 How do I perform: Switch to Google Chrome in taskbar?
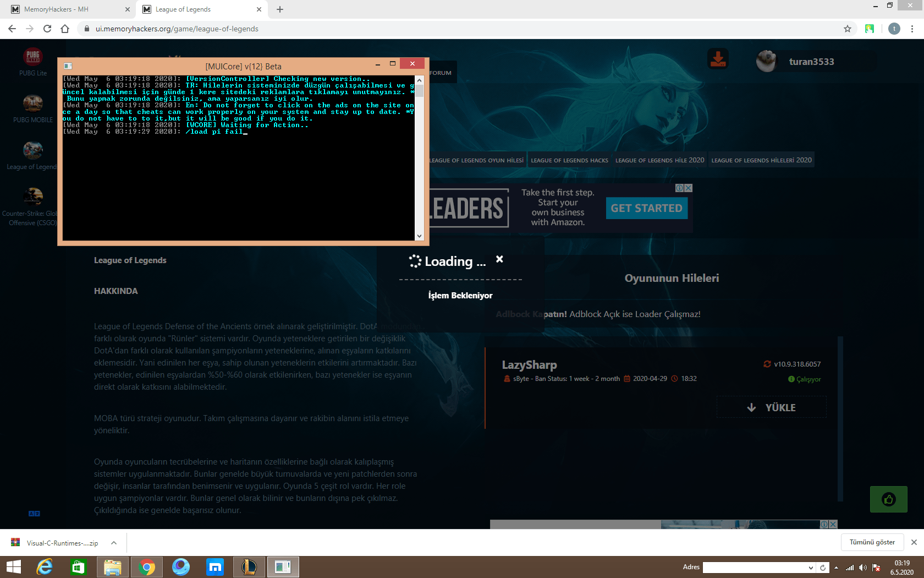[147, 567]
